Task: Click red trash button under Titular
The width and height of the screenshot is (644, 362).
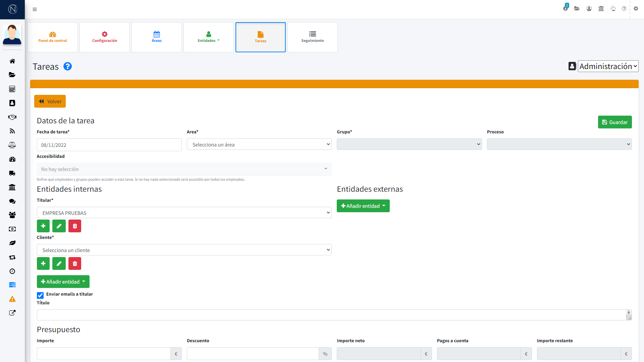Action: tap(75, 226)
